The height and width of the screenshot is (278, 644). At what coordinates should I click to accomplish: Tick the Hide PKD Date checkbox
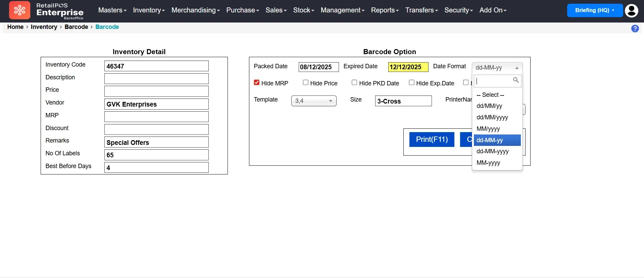click(354, 83)
